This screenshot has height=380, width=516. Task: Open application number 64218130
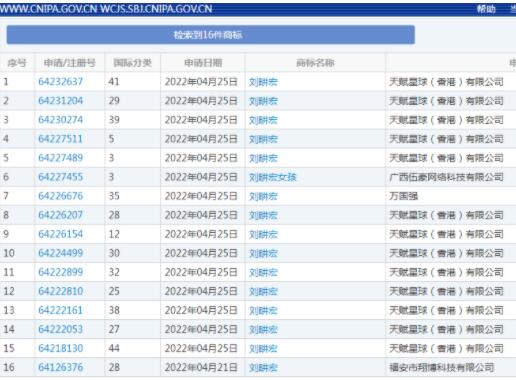coord(60,348)
